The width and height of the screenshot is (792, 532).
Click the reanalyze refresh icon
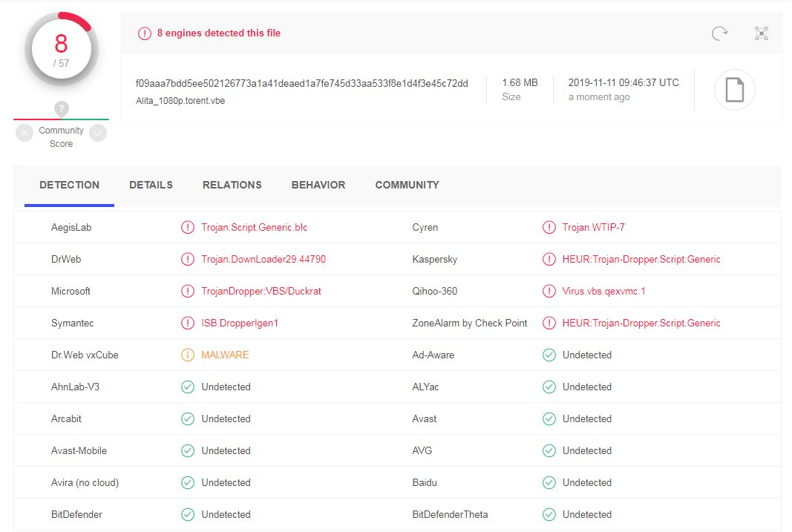click(719, 33)
